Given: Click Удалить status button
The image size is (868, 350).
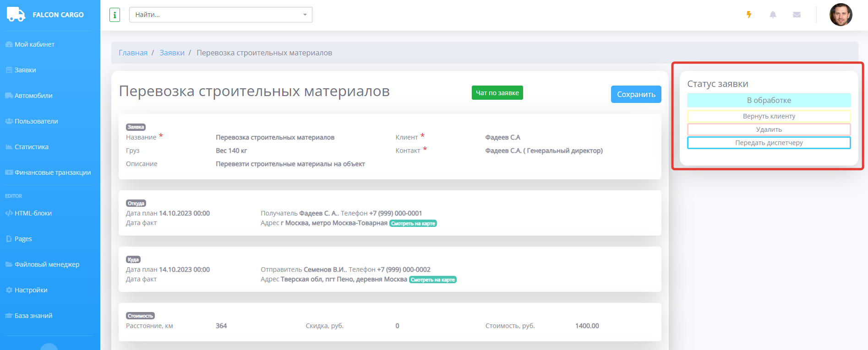Looking at the screenshot, I should click(769, 129).
